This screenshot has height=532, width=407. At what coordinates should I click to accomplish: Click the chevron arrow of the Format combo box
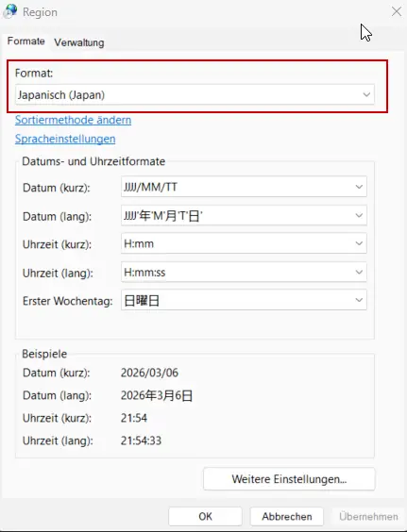pyautogui.click(x=366, y=94)
